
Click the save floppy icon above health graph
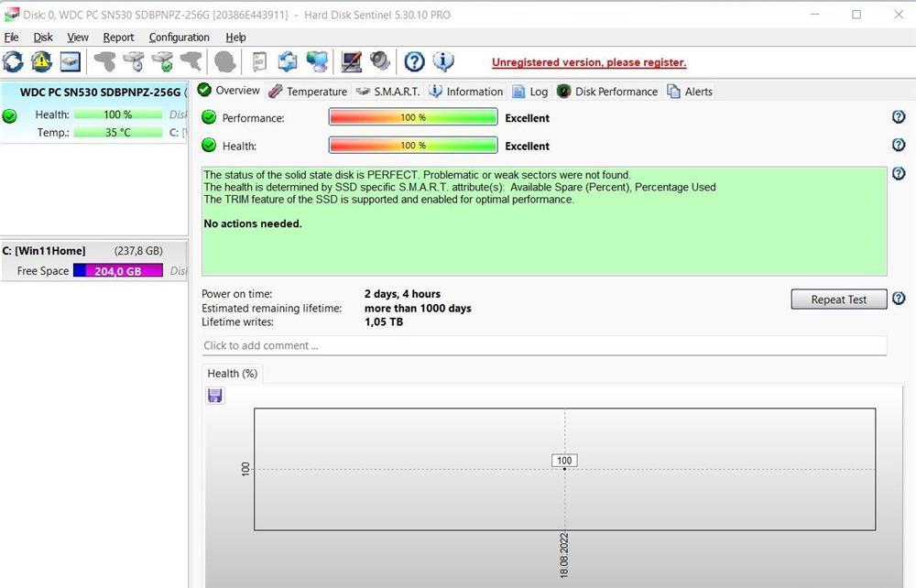coord(215,396)
